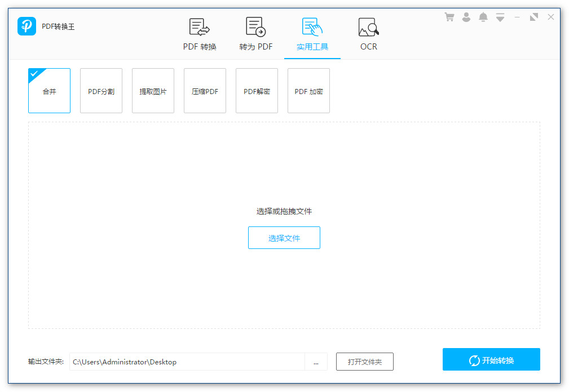The width and height of the screenshot is (569, 392).
Task: Open the user account icon
Action: click(x=466, y=17)
